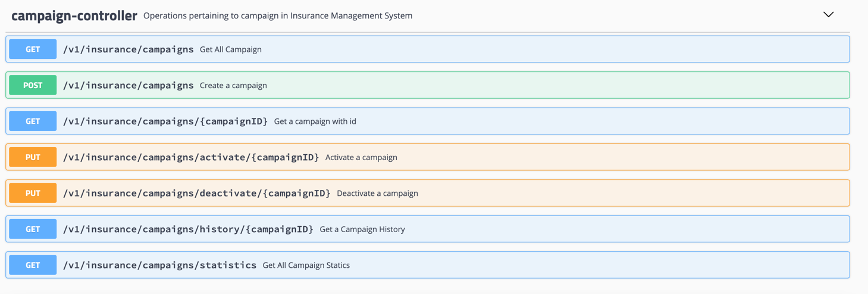Viewport: 868px width, 294px height.
Task: Click the "Operations pertaining to campaign" description text
Action: click(278, 16)
